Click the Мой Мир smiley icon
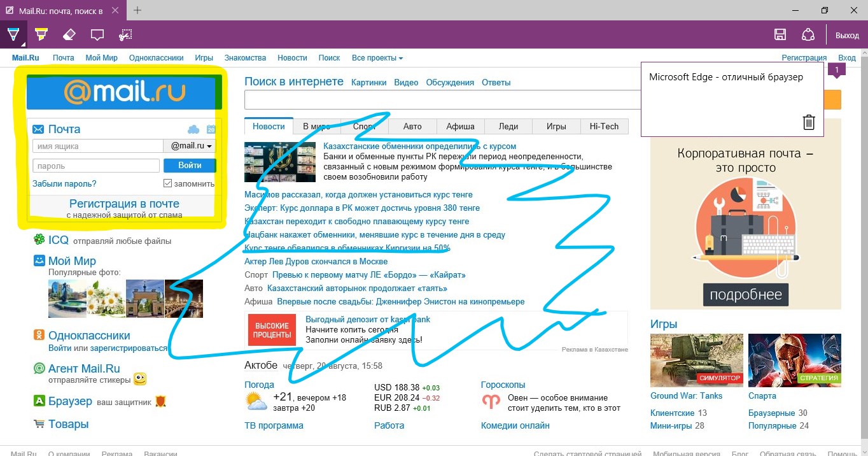The image size is (868, 456). click(x=39, y=260)
